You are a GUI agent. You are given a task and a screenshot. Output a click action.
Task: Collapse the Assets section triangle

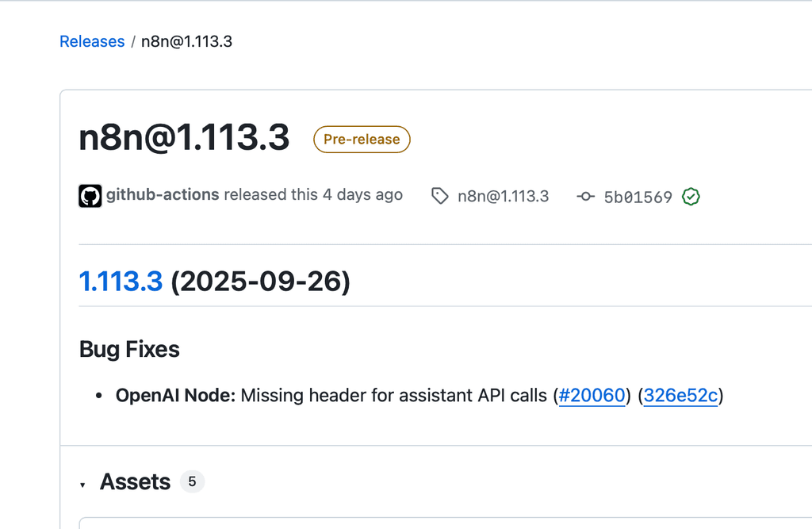(x=83, y=484)
